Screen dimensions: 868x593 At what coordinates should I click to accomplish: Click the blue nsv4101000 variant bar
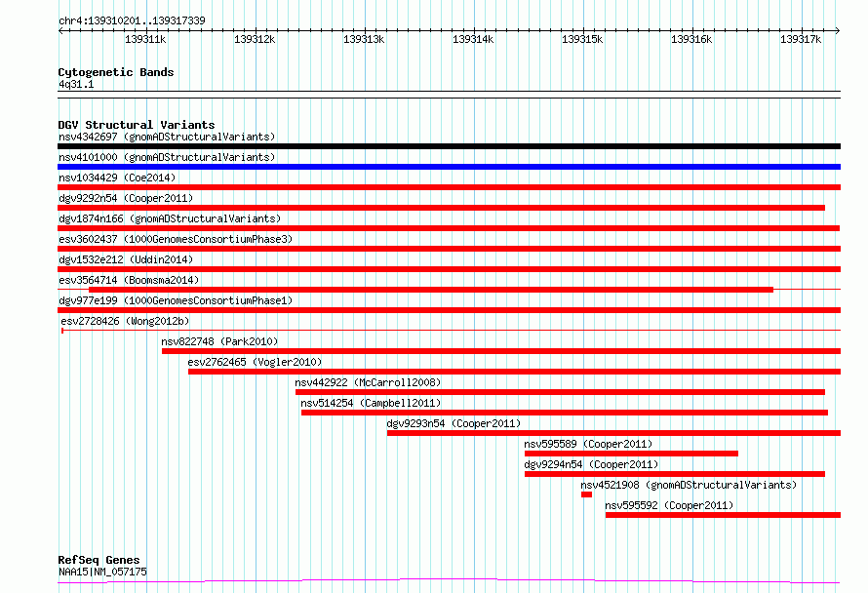[449, 167]
